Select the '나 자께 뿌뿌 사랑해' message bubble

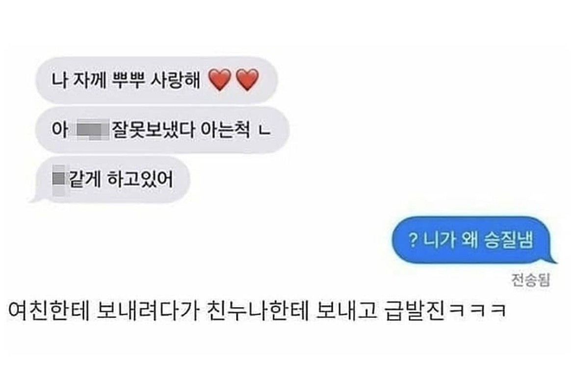157,80
